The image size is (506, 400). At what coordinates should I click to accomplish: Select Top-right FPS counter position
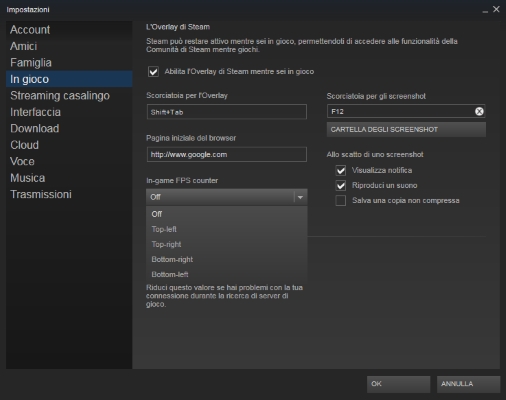[227, 244]
